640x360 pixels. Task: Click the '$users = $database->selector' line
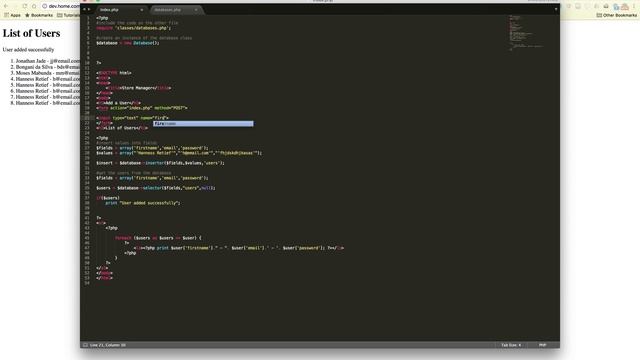click(x=156, y=188)
